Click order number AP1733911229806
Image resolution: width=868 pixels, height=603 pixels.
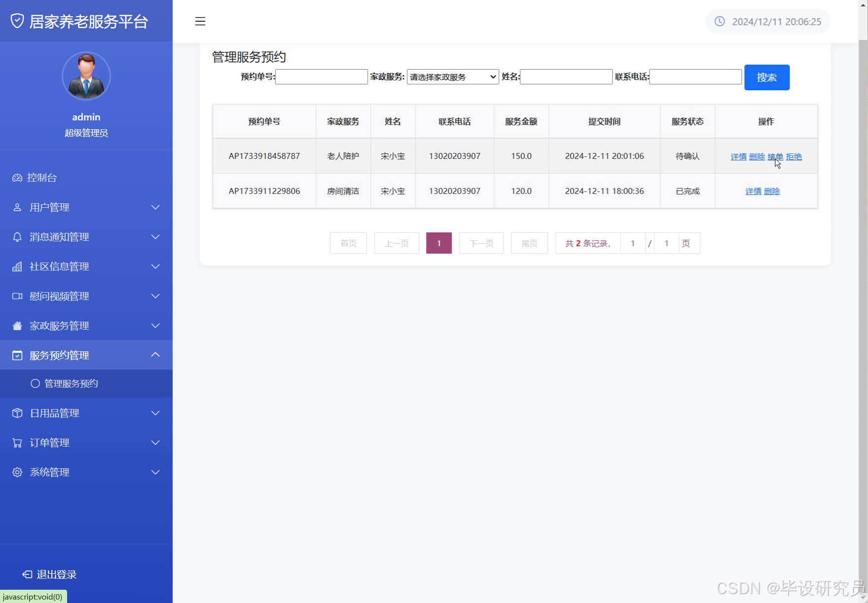point(264,191)
